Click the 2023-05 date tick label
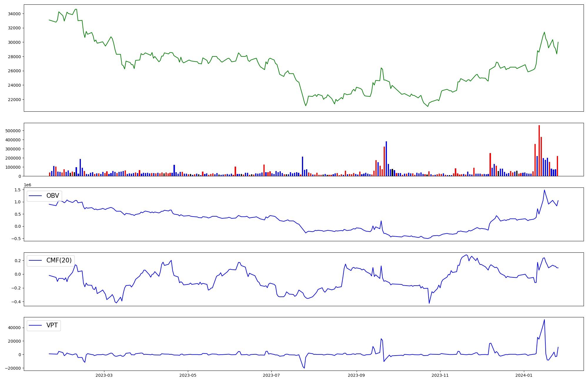This screenshot has height=382, width=588. 188,375
